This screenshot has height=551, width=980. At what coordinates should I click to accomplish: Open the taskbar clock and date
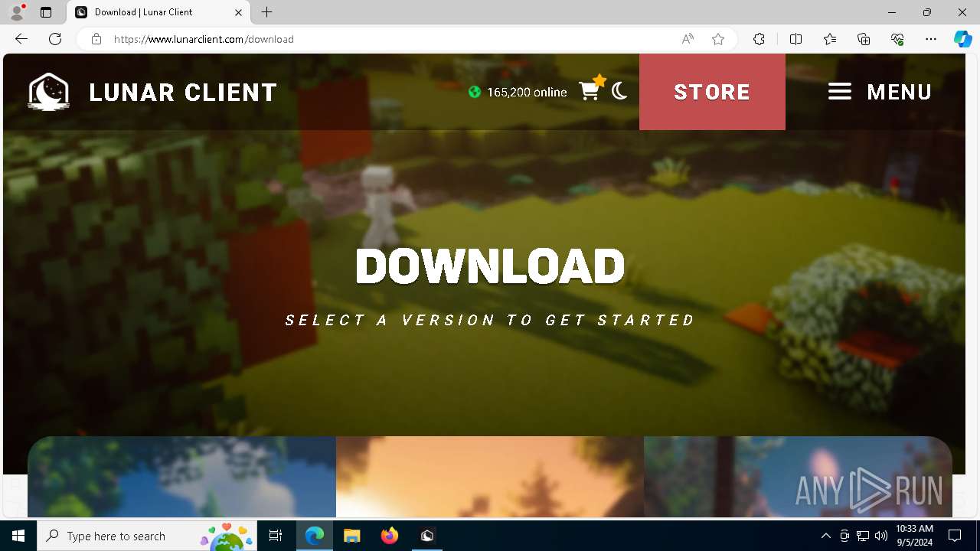point(913,536)
